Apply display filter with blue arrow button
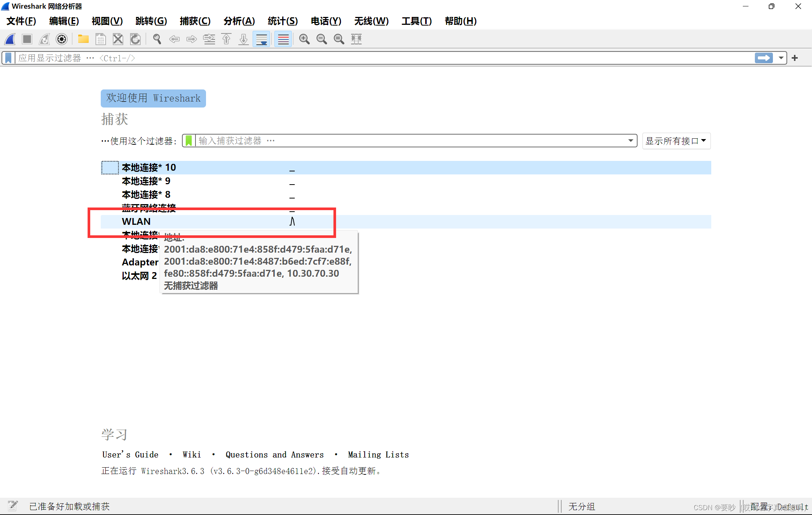The height and width of the screenshot is (515, 812). pyautogui.click(x=764, y=58)
